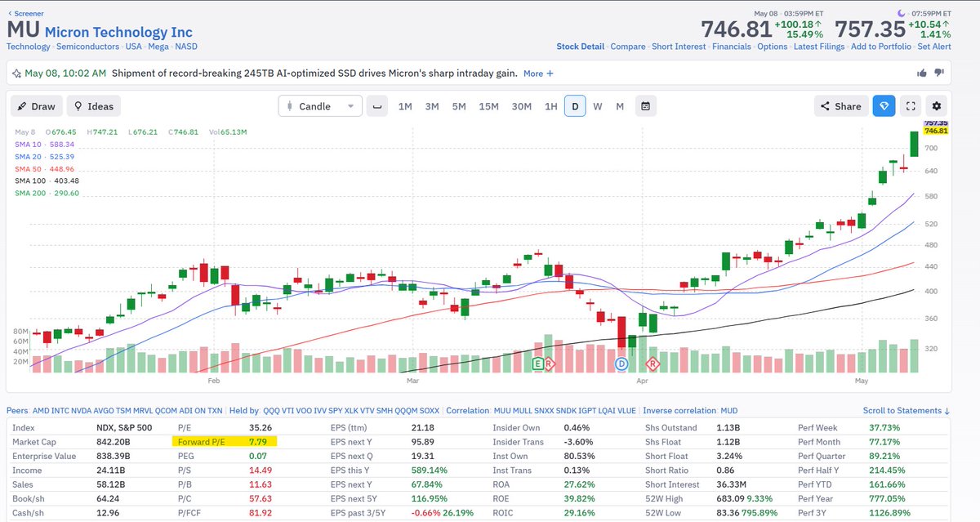980x522 pixels.
Task: Open Options page
Action: [x=773, y=47]
